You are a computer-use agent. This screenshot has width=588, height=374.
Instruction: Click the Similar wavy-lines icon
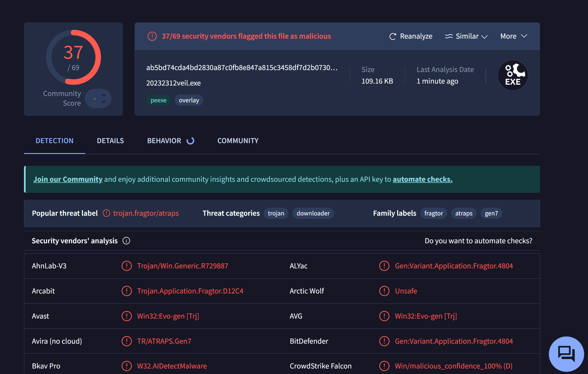449,36
